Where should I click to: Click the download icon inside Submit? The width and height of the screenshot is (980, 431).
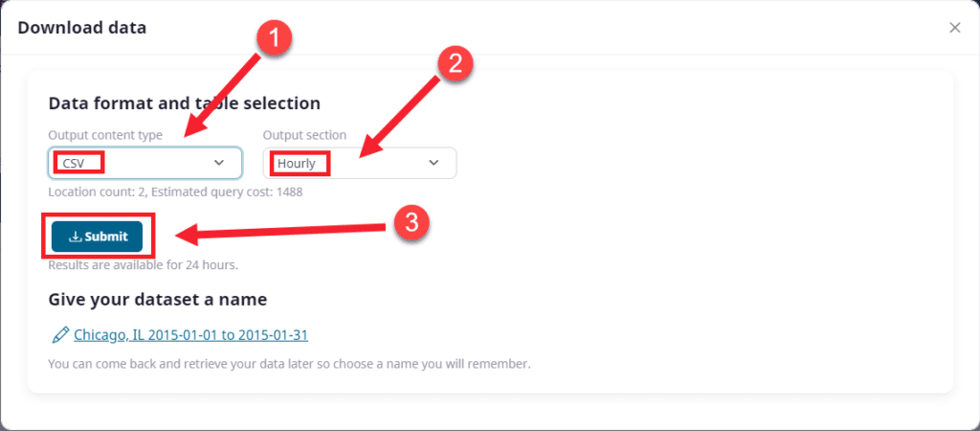(x=75, y=237)
